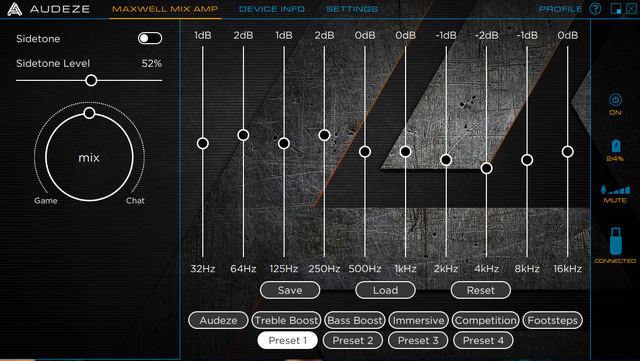Click the 250Hz EQ slider handle

pyautogui.click(x=324, y=135)
